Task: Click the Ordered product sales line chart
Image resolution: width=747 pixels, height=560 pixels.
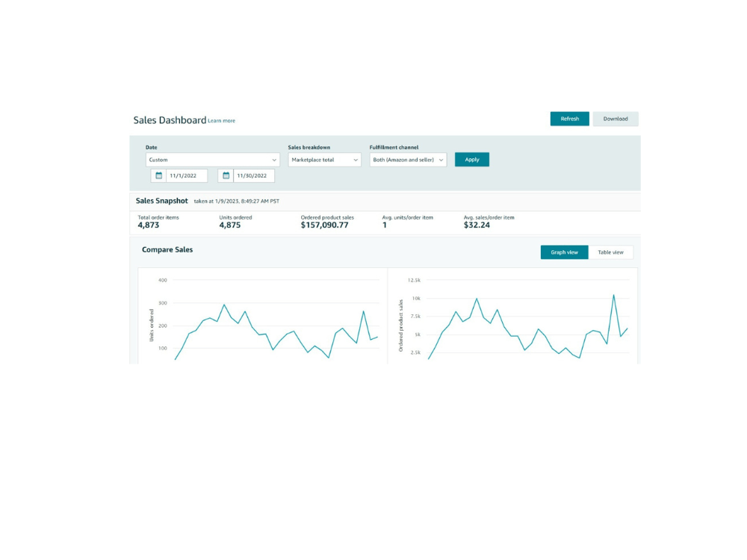Action: point(528,327)
